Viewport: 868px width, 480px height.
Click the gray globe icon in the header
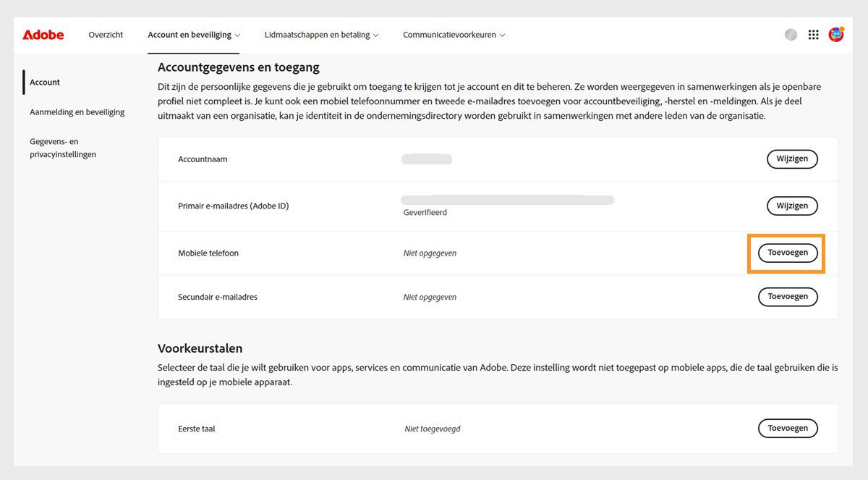click(790, 34)
